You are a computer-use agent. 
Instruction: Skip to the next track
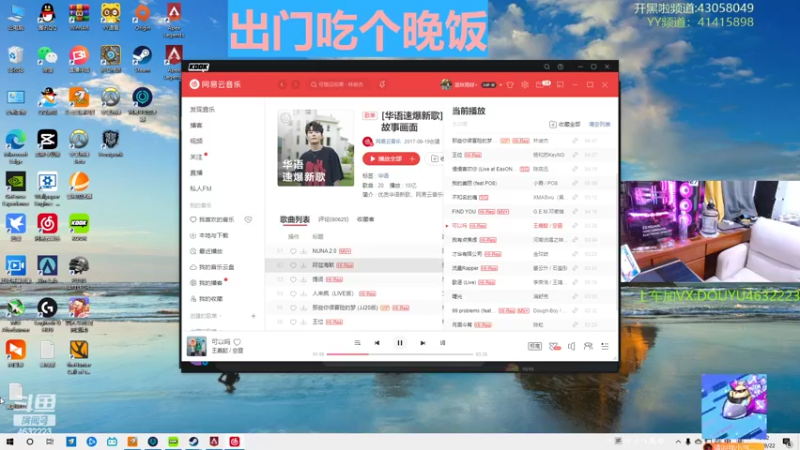click(422, 343)
